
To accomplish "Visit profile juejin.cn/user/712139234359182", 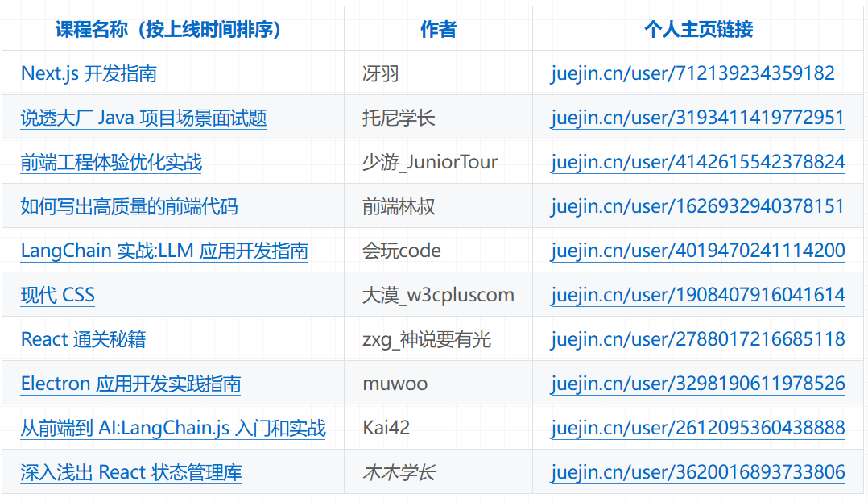I will (692, 73).
